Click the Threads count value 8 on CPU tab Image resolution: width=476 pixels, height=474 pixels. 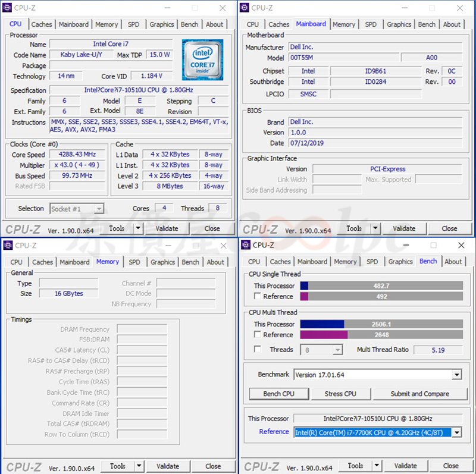pyautogui.click(x=218, y=208)
